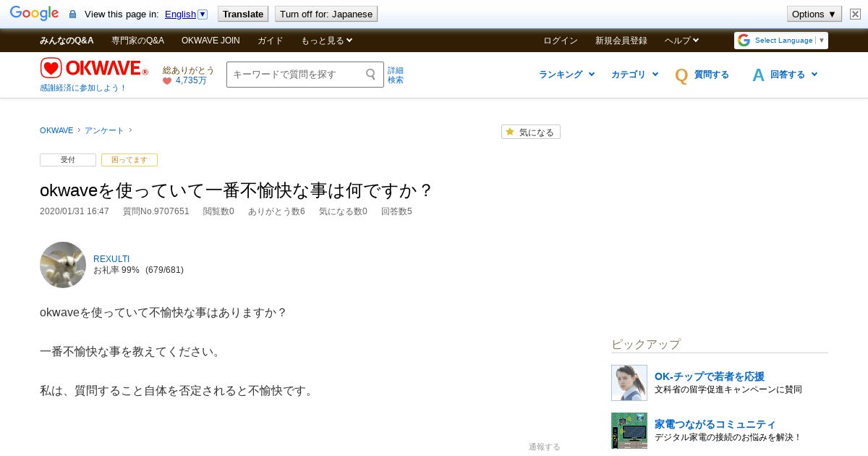
Task: Close the Google translate bar
Action: pyautogui.click(x=855, y=14)
